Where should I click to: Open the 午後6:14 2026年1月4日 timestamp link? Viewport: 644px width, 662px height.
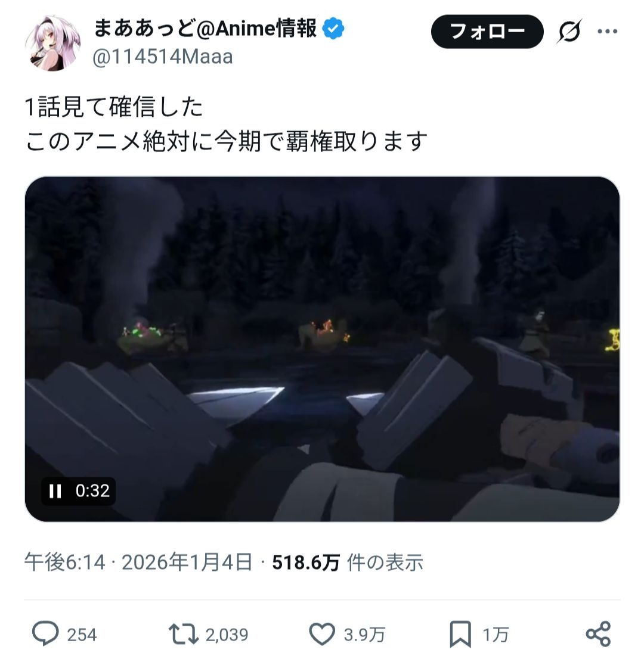point(138,562)
